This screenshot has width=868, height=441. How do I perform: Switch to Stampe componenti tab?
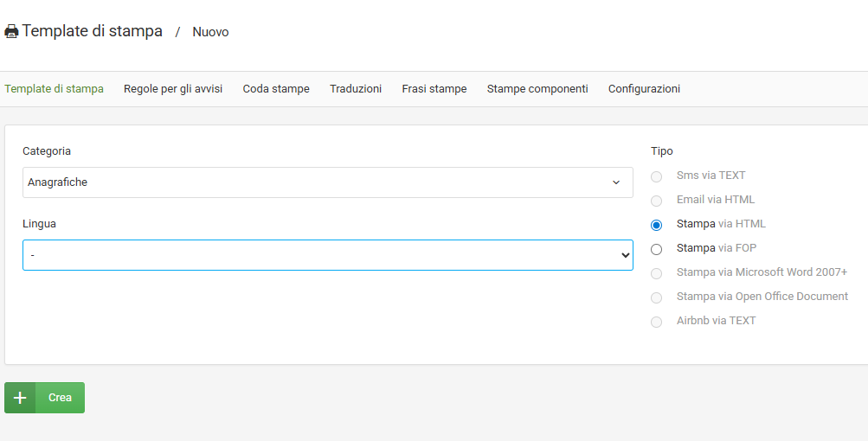click(537, 89)
